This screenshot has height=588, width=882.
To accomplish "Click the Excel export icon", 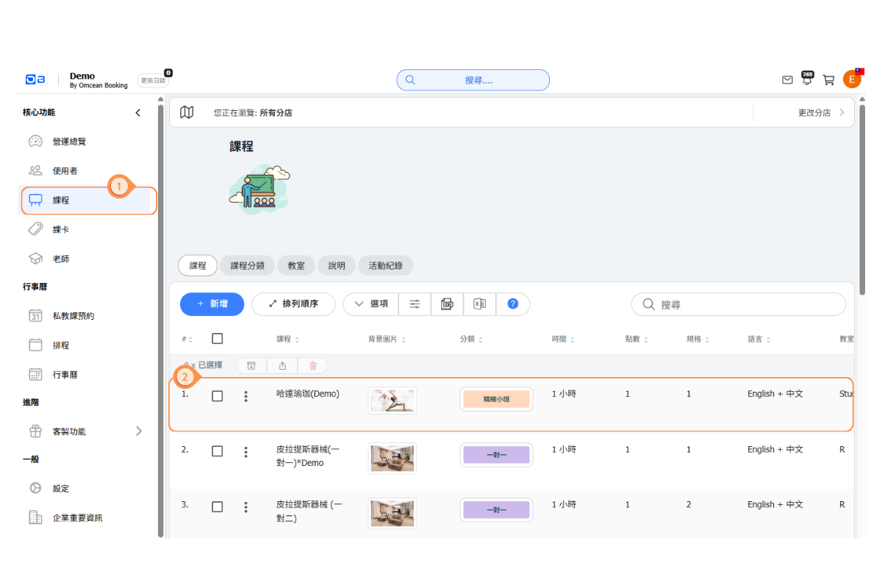I will tap(479, 304).
